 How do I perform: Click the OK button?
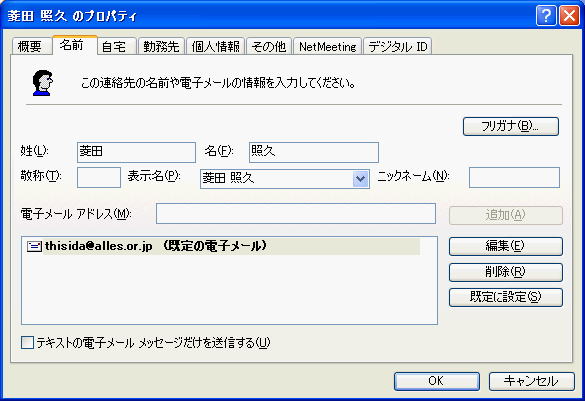437,381
